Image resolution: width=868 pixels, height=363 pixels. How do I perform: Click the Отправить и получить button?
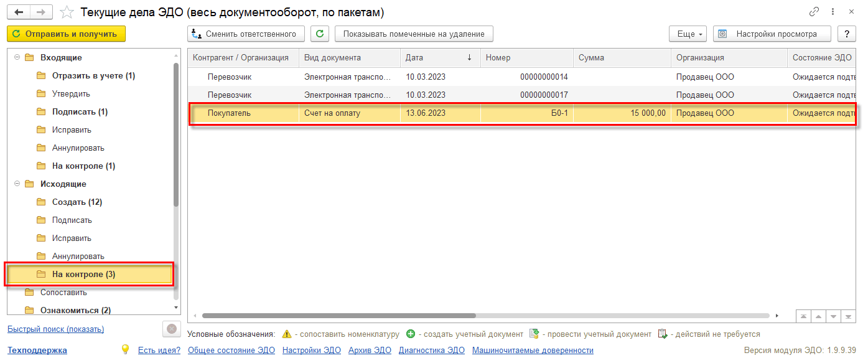coord(66,34)
